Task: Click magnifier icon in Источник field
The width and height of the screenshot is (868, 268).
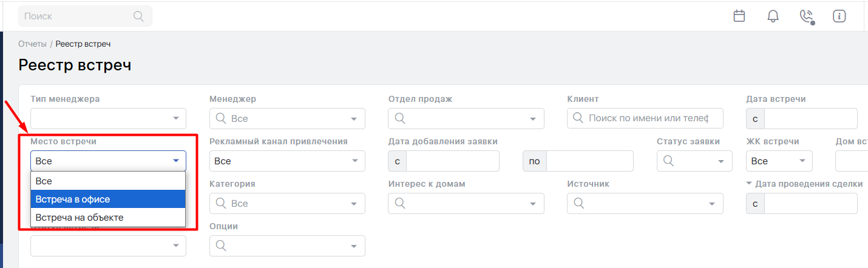Action: [x=578, y=204]
